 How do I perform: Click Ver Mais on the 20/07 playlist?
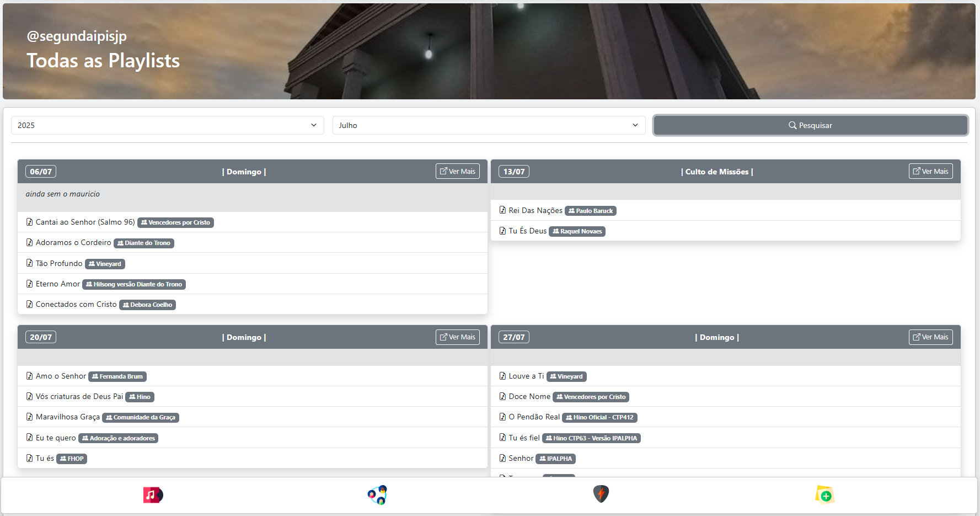click(457, 337)
